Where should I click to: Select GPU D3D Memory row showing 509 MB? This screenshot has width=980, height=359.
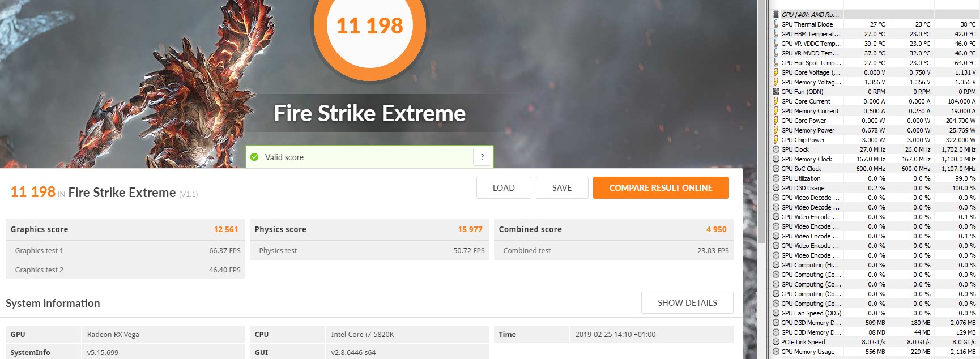point(875,323)
